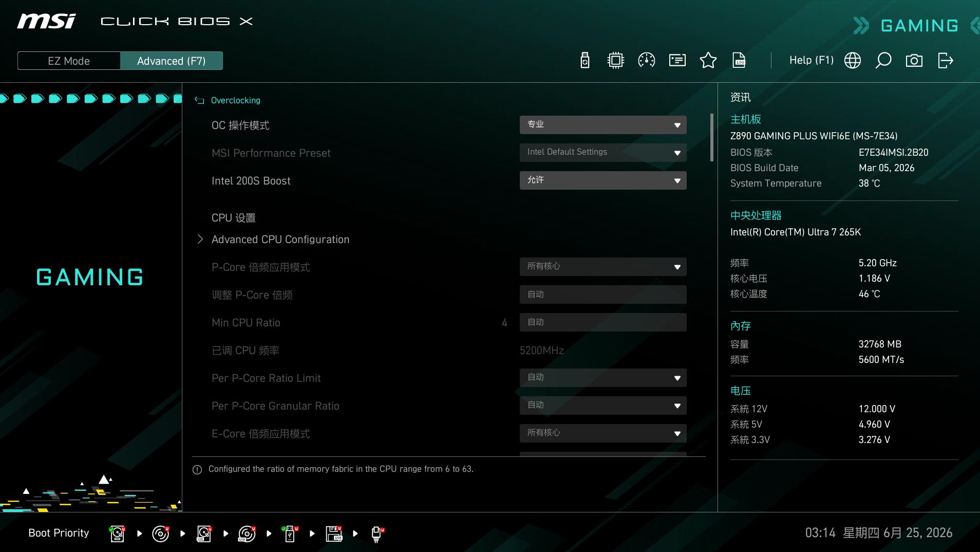
Task: Switch to EZ Mode
Action: pos(69,61)
